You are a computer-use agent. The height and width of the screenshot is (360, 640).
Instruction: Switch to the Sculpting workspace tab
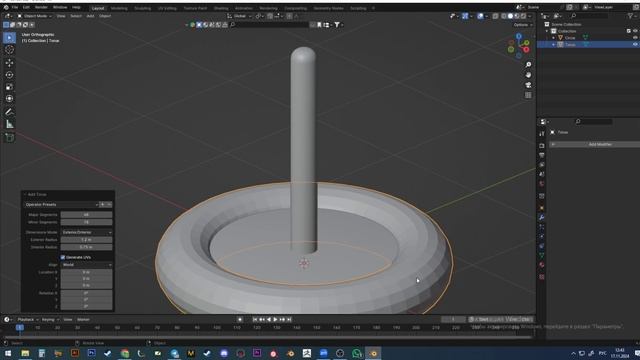(142, 8)
